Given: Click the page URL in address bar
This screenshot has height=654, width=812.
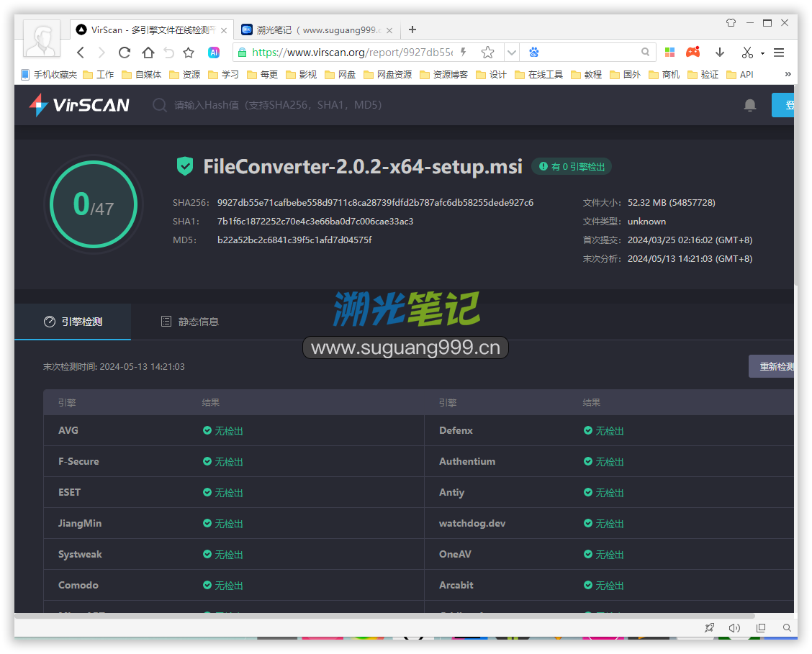Looking at the screenshot, I should pyautogui.click(x=352, y=53).
